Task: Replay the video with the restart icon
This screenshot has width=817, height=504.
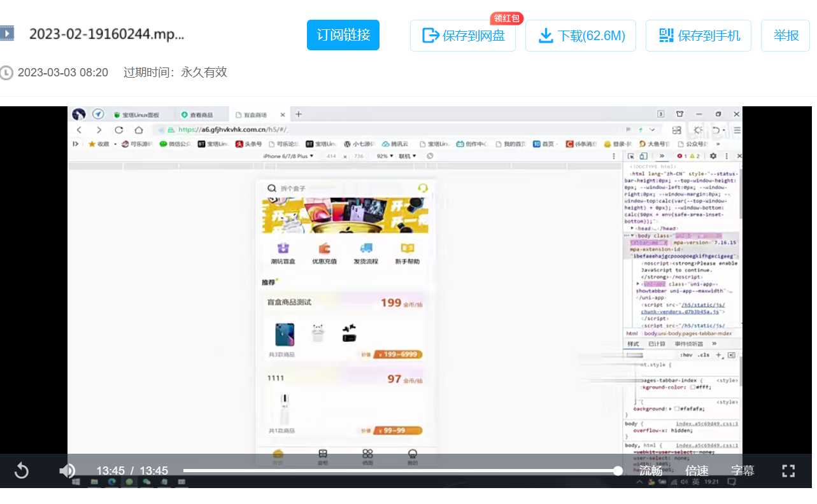Action: click(x=22, y=471)
